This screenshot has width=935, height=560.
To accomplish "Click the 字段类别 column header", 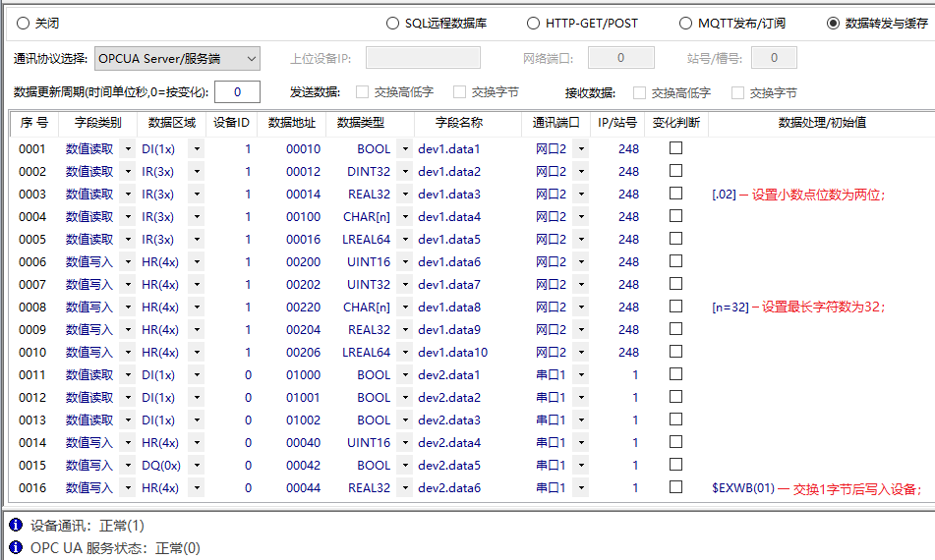I will tap(97, 123).
